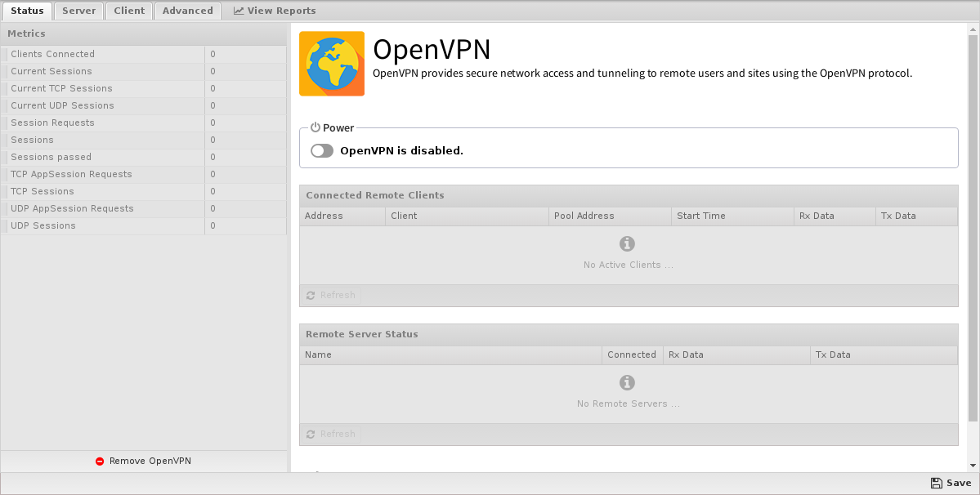The height and width of the screenshot is (495, 980).
Task: Click refresh icon in Connected Remote Clients
Action: (311, 295)
